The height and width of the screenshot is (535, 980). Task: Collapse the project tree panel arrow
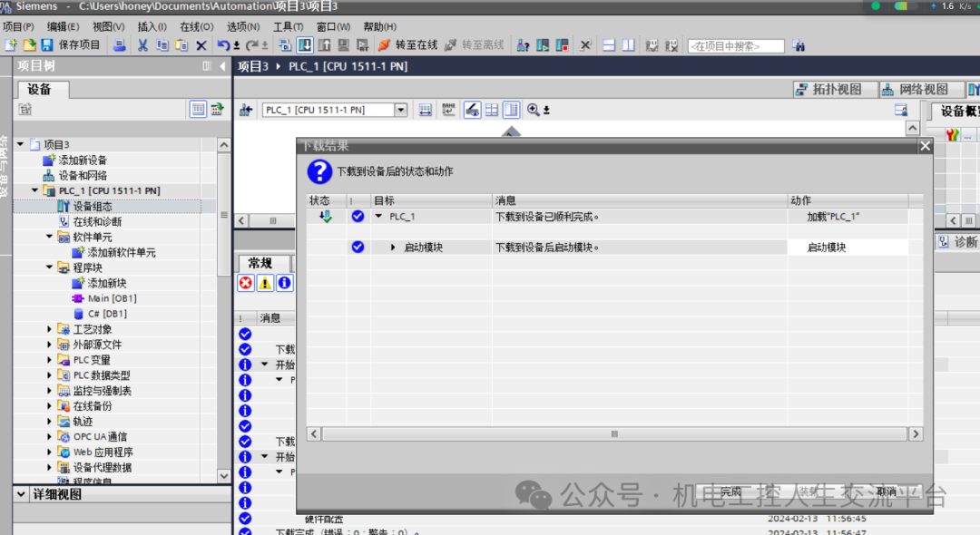pyautogui.click(x=222, y=65)
